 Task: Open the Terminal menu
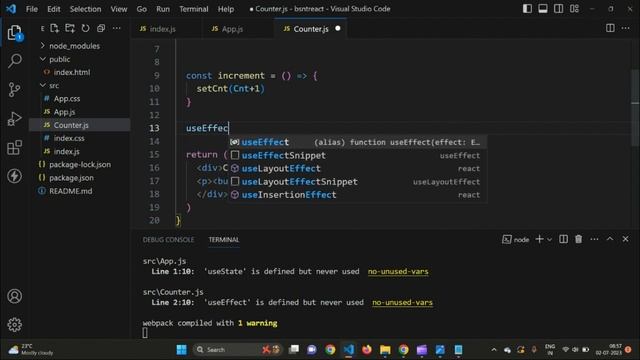coord(194,9)
